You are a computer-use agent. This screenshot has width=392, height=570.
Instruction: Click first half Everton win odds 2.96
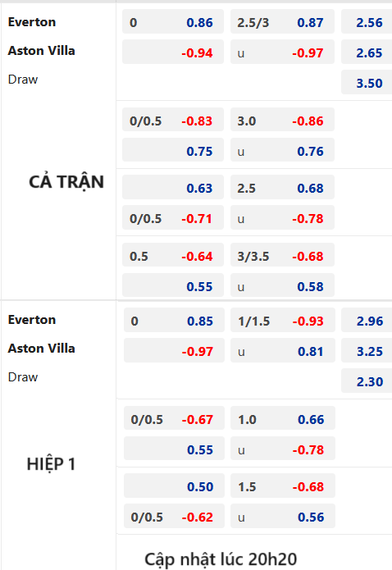click(367, 320)
